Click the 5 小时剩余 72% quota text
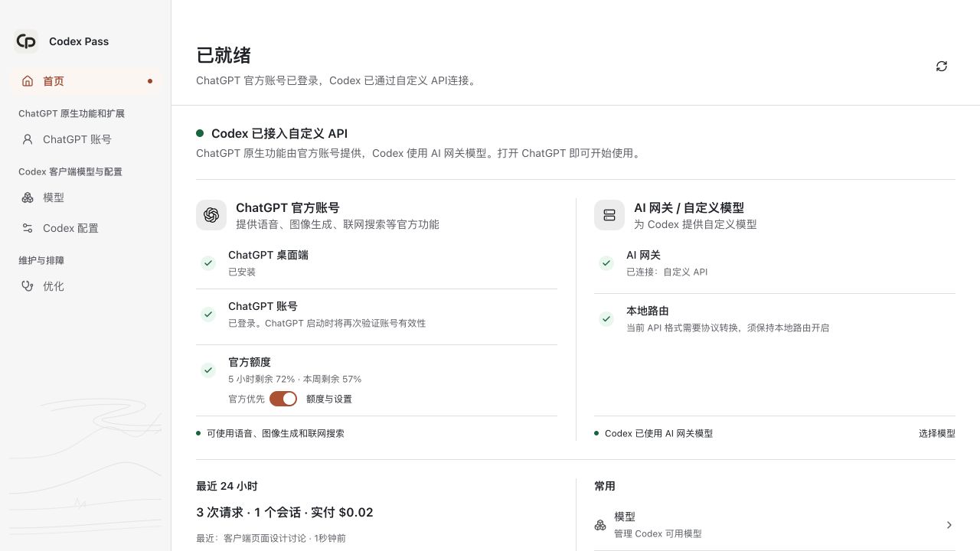Image resolution: width=980 pixels, height=551 pixels. point(295,379)
